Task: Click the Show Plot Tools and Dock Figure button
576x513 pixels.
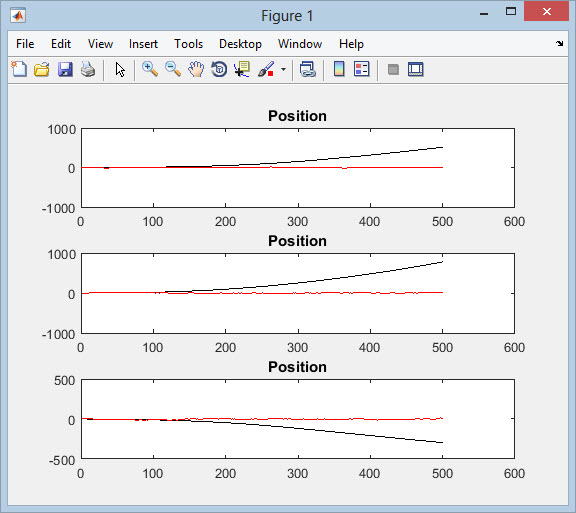Action: point(415,69)
